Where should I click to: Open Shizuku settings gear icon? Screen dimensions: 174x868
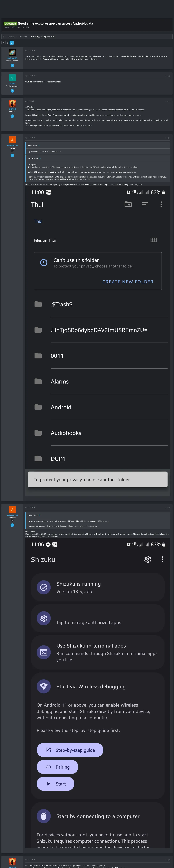coord(148,559)
